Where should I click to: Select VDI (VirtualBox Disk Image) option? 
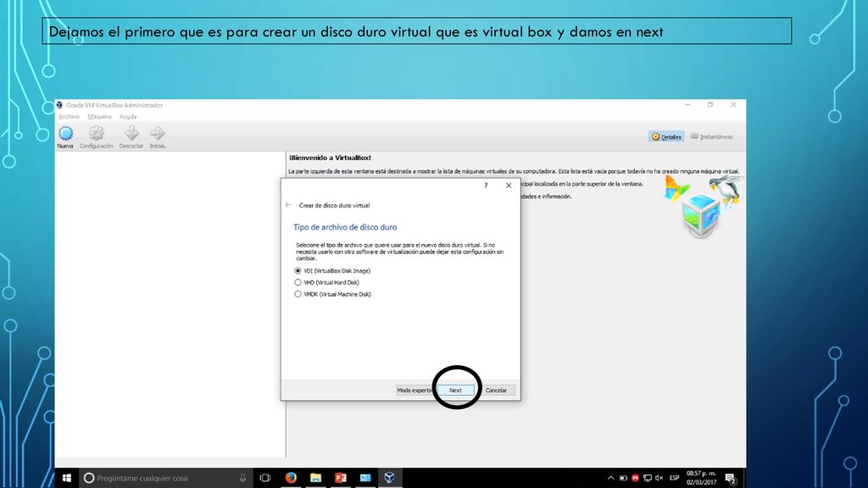[x=332, y=270]
